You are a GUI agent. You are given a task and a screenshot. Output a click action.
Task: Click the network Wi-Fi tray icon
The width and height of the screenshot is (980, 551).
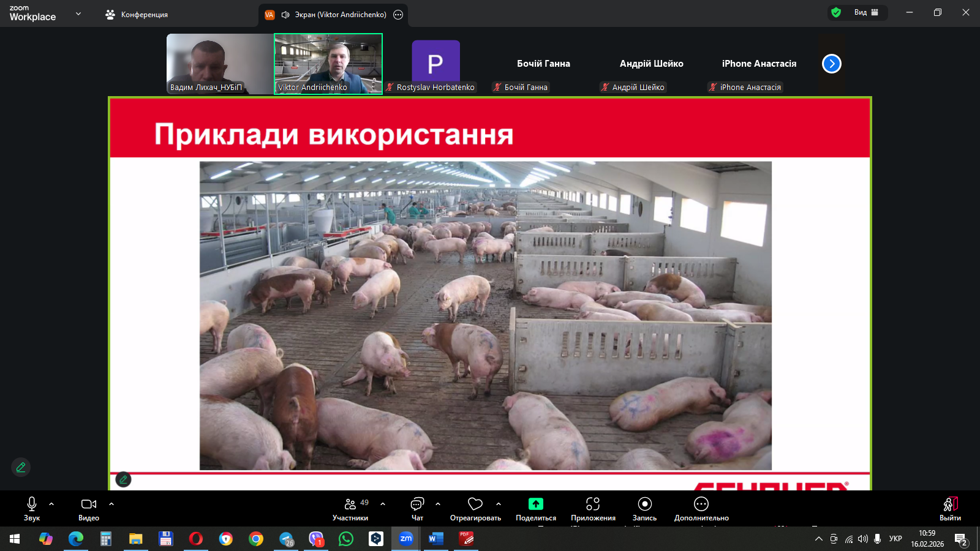[848, 539]
